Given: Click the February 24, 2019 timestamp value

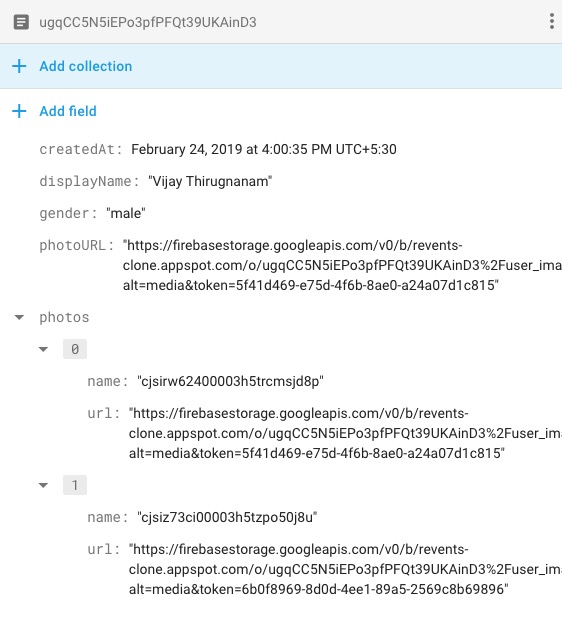Looking at the screenshot, I should (264, 149).
